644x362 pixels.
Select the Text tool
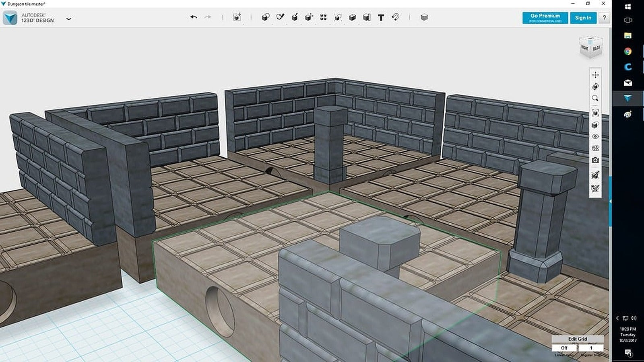(382, 17)
